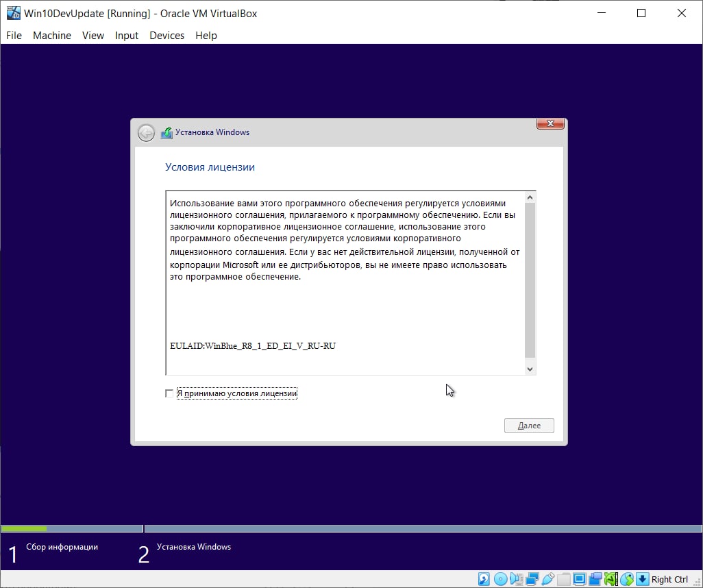Screen dimensions: 703x588
Task: Click the network status icon
Action: coord(532,579)
